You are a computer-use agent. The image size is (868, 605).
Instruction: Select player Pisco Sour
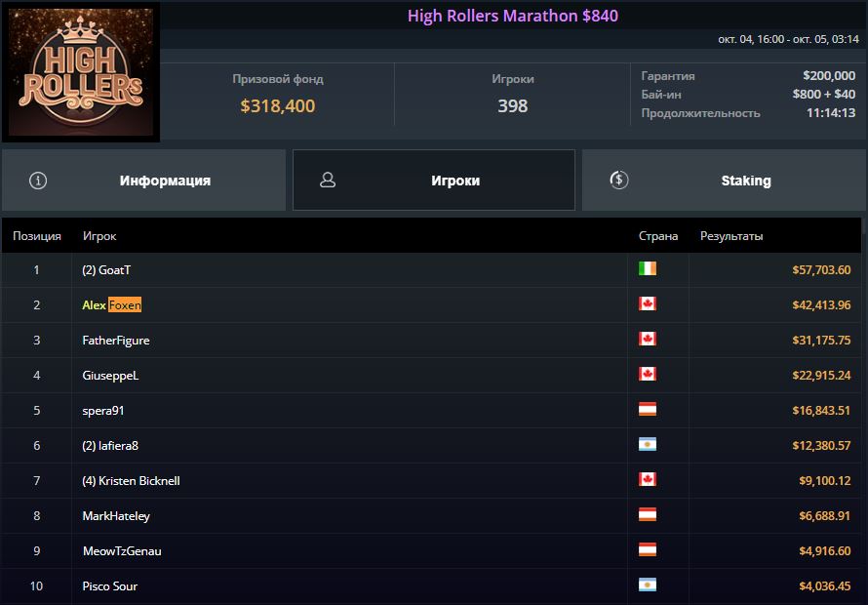click(x=109, y=586)
